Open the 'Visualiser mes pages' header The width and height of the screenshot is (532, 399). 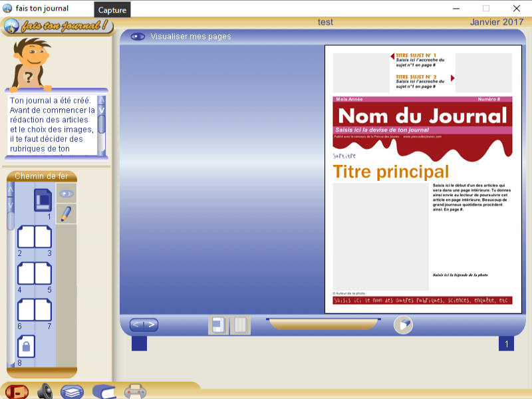190,37
